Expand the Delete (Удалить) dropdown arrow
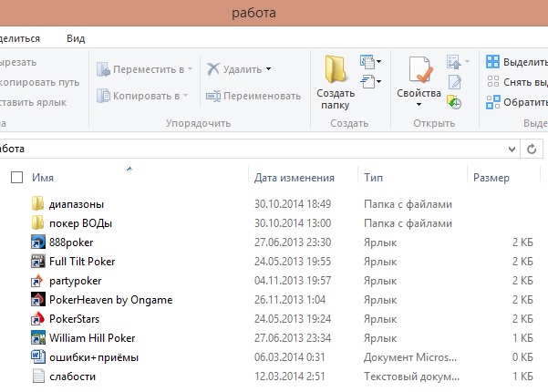 coord(269,69)
